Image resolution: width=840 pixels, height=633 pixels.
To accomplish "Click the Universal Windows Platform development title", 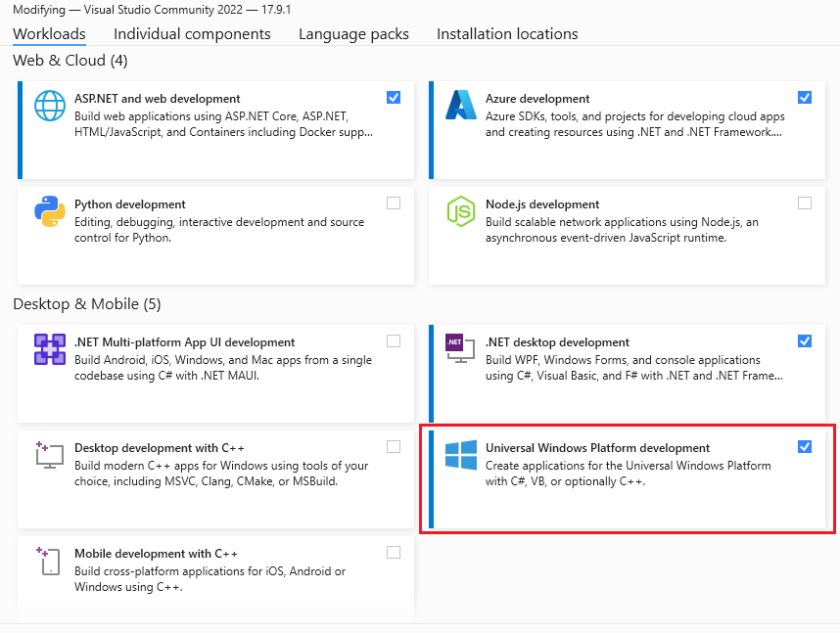I will [597, 448].
